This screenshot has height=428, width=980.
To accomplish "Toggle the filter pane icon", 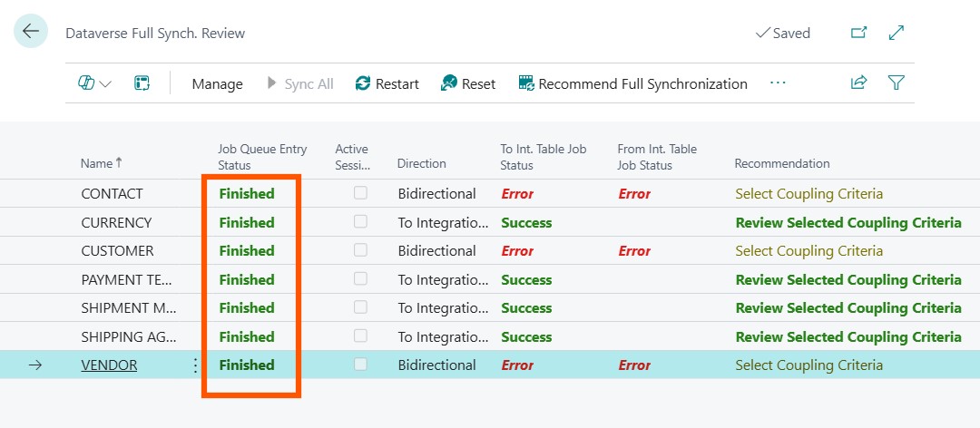I will (x=897, y=83).
